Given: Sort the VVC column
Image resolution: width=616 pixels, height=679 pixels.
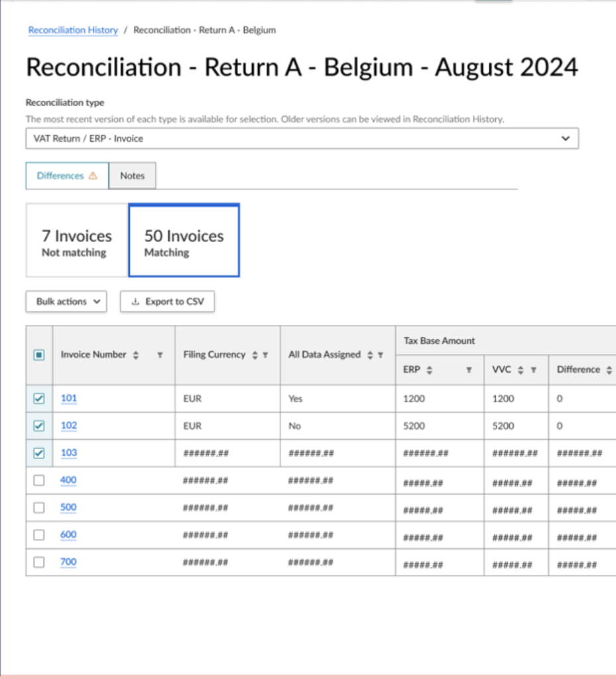Looking at the screenshot, I should point(522,370).
